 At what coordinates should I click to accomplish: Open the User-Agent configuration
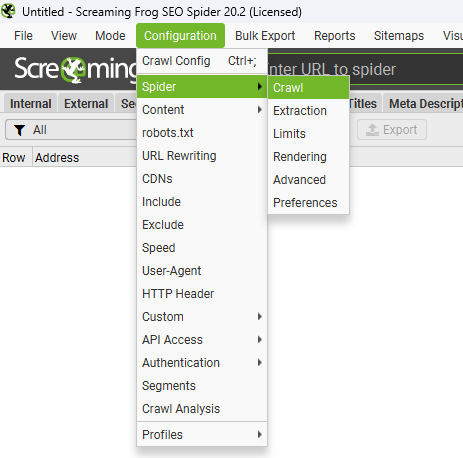coord(202,271)
